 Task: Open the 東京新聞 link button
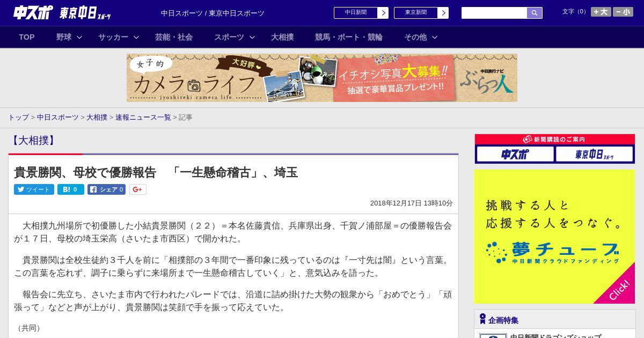416,13
